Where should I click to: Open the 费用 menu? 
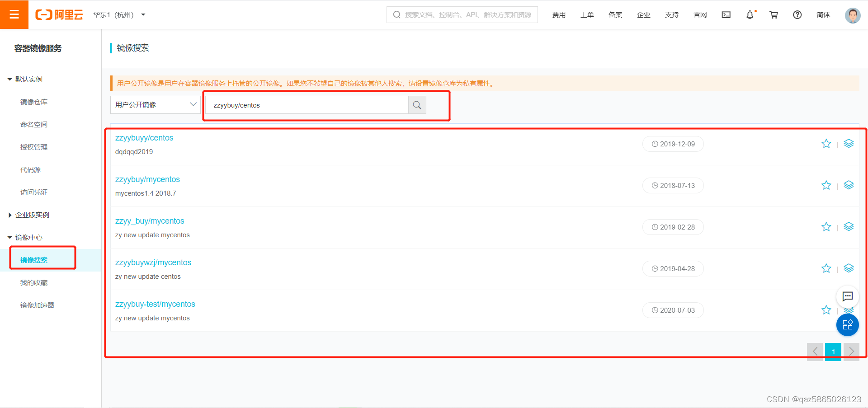pyautogui.click(x=559, y=15)
